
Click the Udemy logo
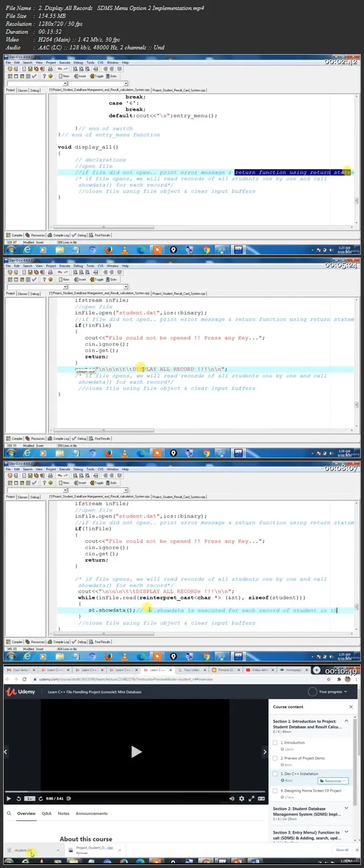point(21,691)
